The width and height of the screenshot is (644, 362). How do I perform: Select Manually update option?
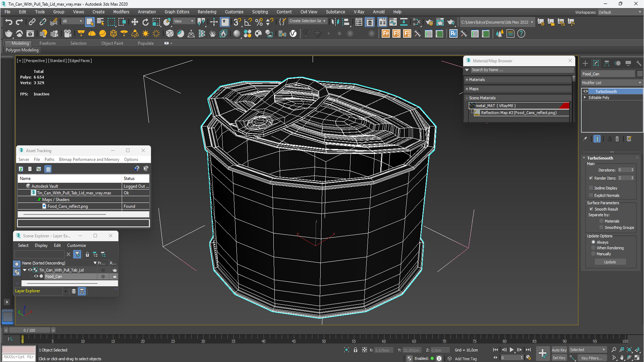coord(593,254)
